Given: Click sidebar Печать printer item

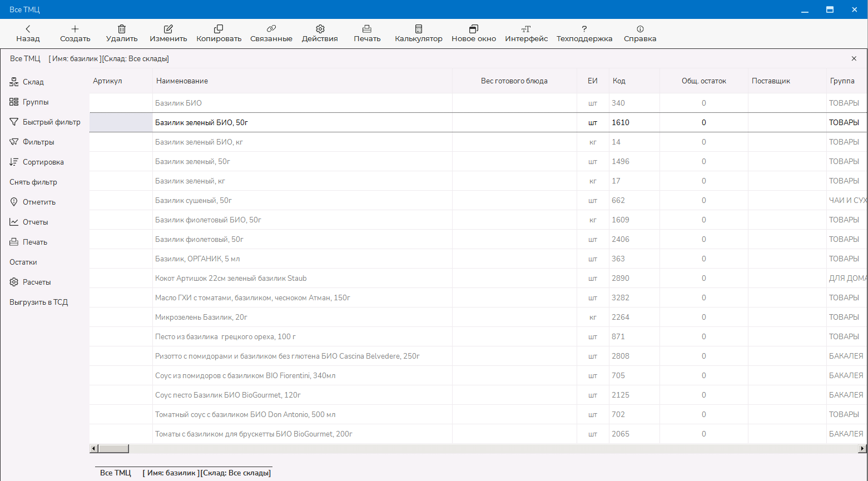Looking at the screenshot, I should [x=28, y=242].
